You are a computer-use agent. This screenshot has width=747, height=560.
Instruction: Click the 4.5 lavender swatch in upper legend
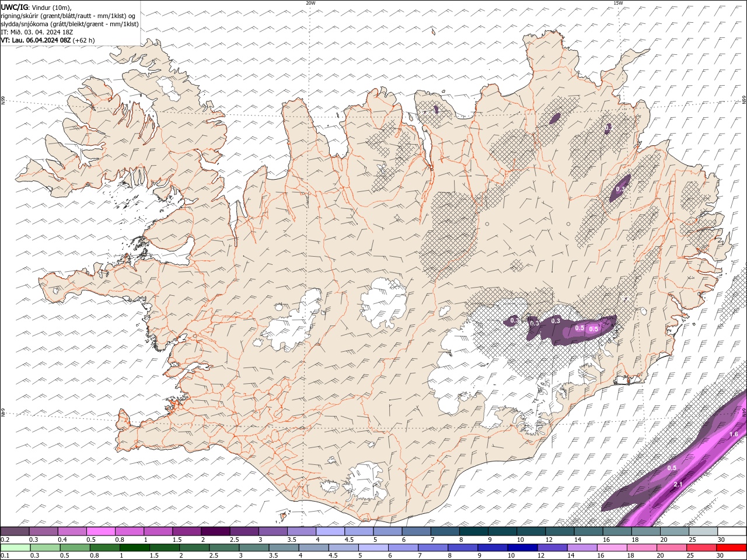(x=359, y=531)
